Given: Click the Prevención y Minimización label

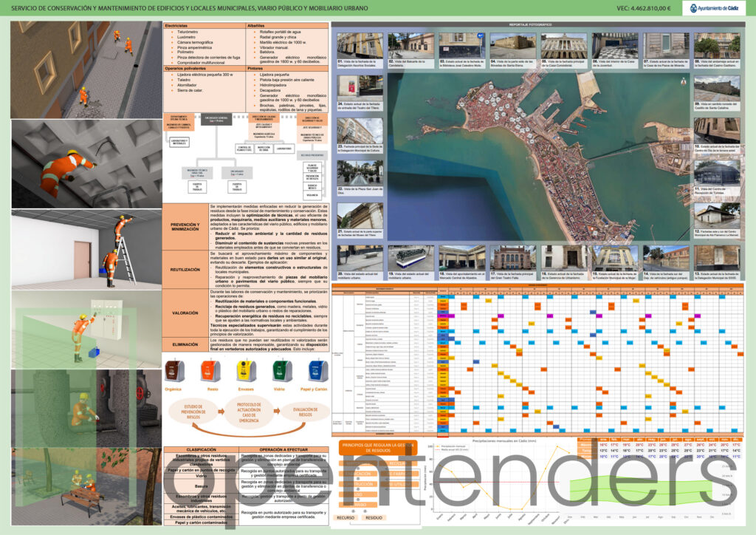Looking at the screenshot, I should point(185,227).
